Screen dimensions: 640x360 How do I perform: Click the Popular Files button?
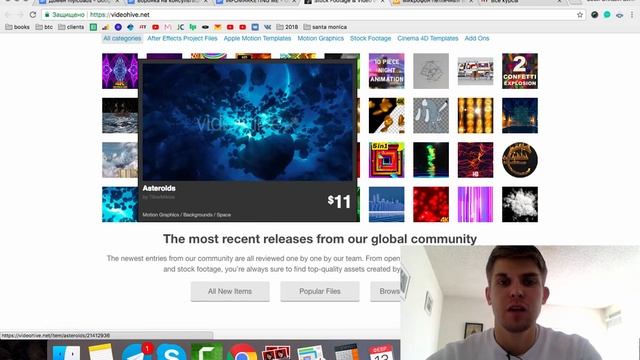pyautogui.click(x=320, y=291)
